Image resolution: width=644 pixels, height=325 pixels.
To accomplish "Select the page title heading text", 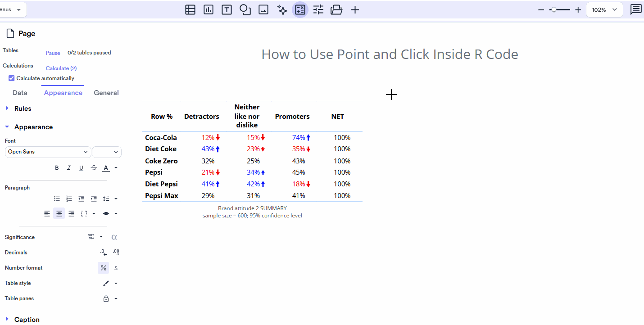I will click(x=390, y=54).
